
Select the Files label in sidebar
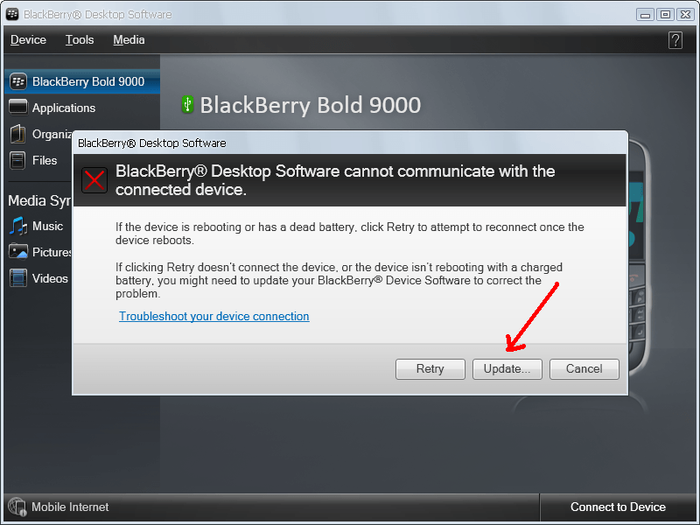point(45,160)
